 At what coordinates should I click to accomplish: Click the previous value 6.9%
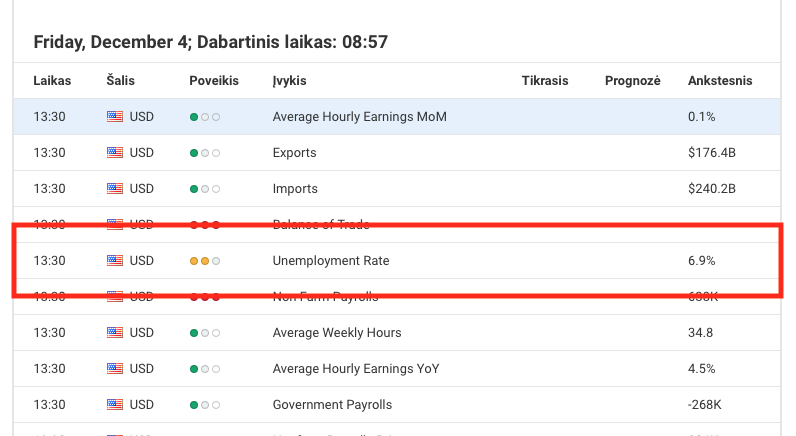coord(702,261)
